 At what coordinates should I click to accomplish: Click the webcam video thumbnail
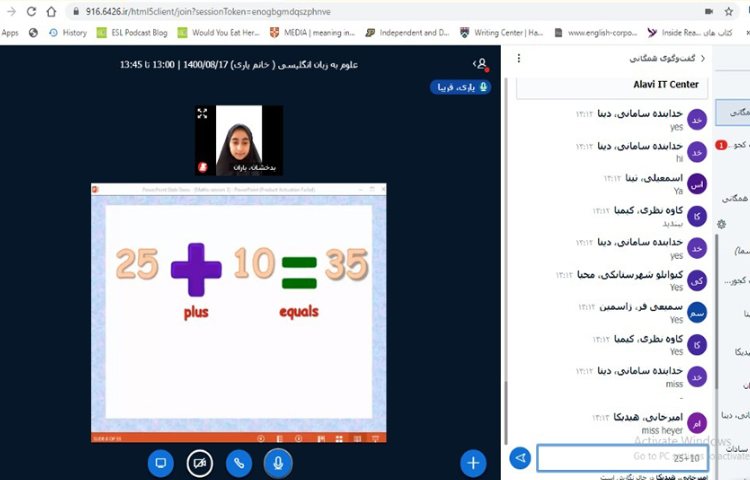(239, 140)
